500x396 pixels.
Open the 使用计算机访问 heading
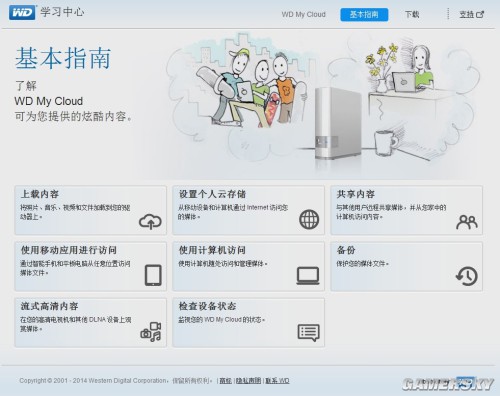212,250
